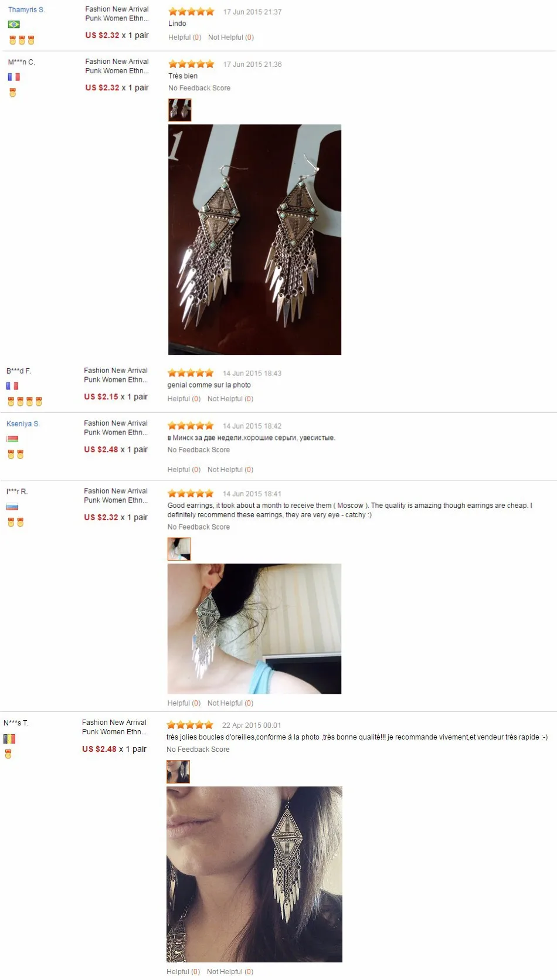The width and height of the screenshot is (557, 980).
Task: Open small thumbnail in N***s T. review
Action: pos(178,772)
